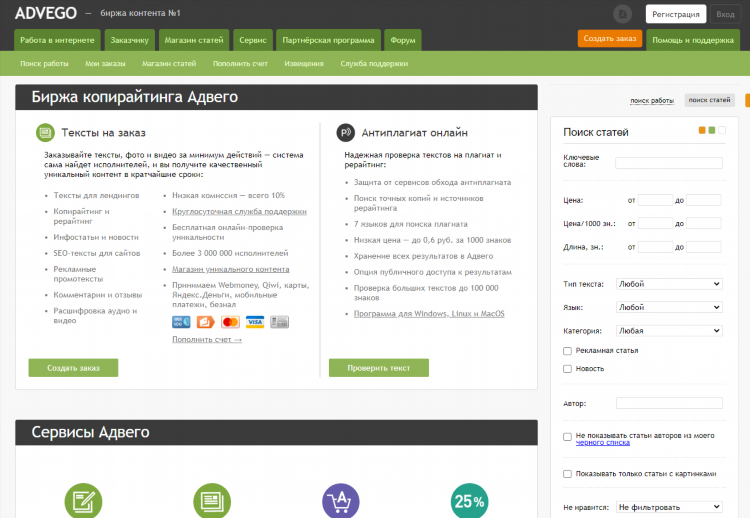Open the 'Категория' dropdown
This screenshot has height=518, width=750.
click(669, 331)
